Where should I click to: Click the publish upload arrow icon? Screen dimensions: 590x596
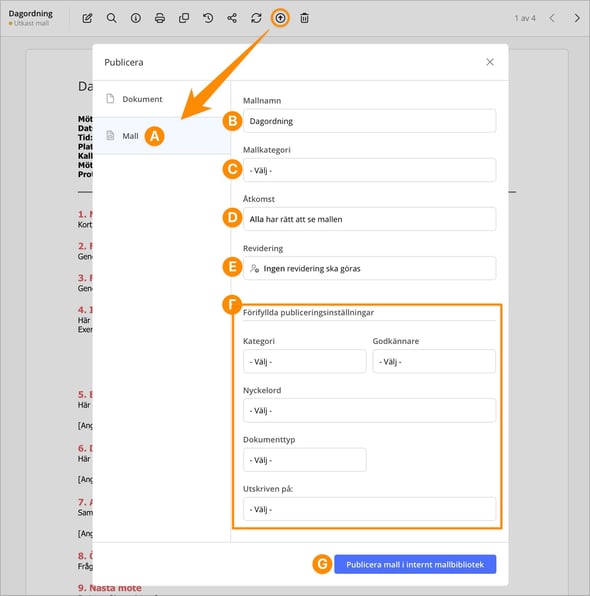click(x=280, y=18)
